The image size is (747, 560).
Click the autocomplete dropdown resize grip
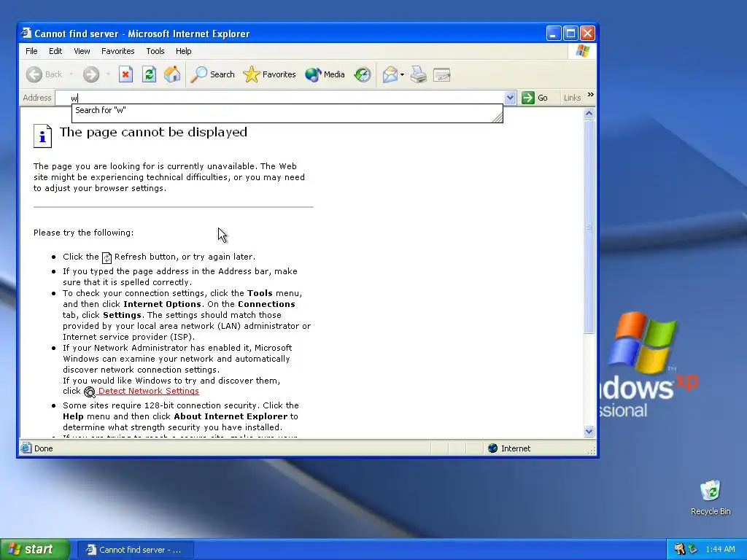(x=498, y=117)
